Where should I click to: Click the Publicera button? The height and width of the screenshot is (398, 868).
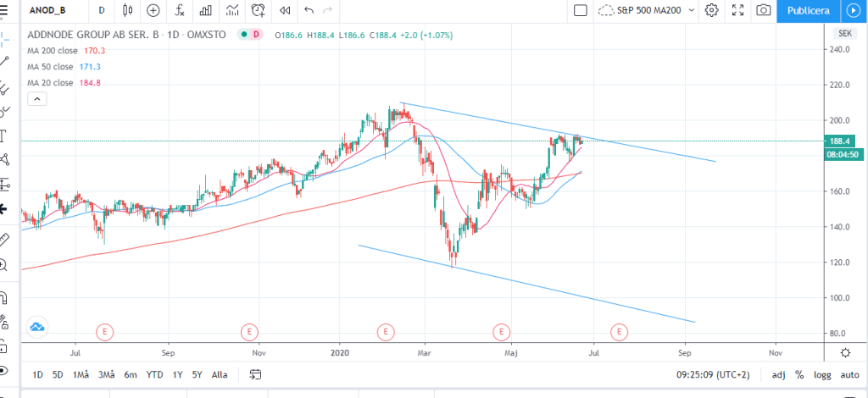tap(808, 10)
